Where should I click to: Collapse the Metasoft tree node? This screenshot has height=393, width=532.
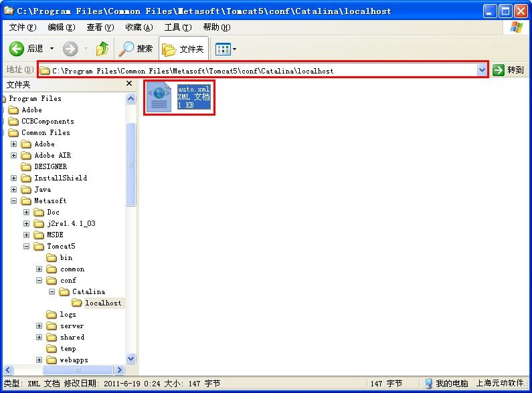pyautogui.click(x=14, y=201)
